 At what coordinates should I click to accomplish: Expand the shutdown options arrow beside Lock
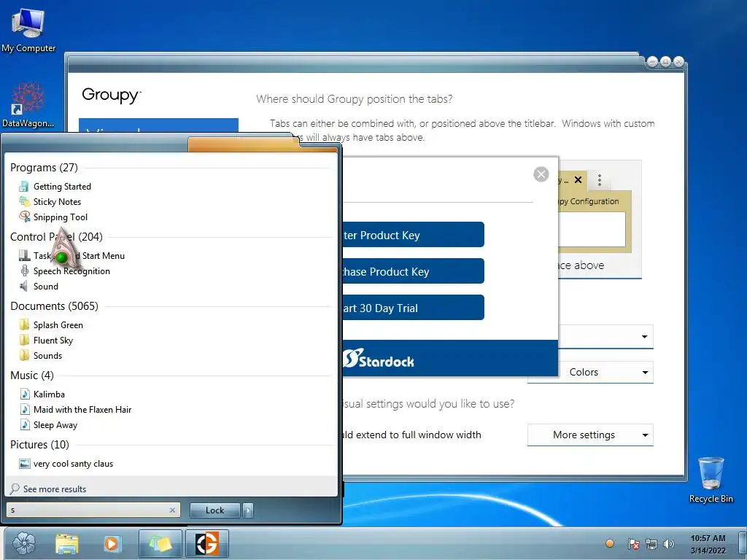point(248,510)
